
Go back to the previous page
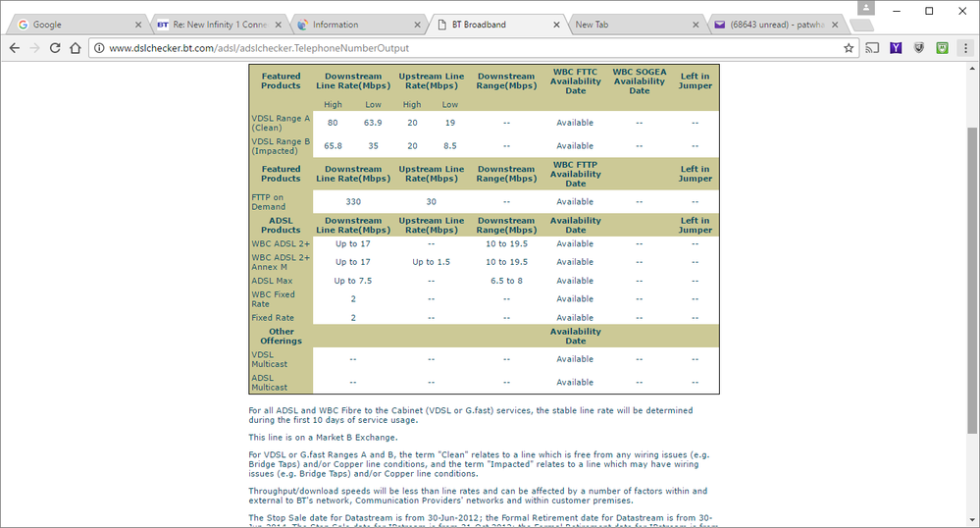pos(15,48)
